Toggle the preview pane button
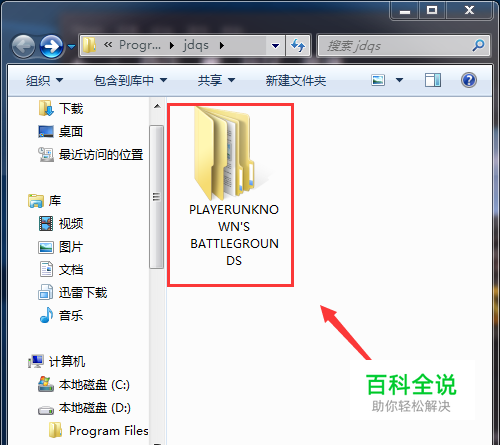The image size is (500, 445). click(x=433, y=80)
